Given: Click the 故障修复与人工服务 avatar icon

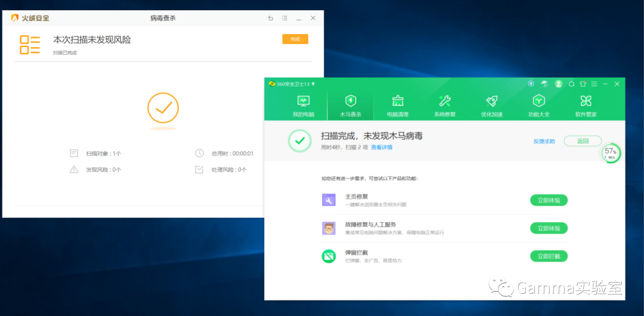Looking at the screenshot, I should tap(329, 228).
